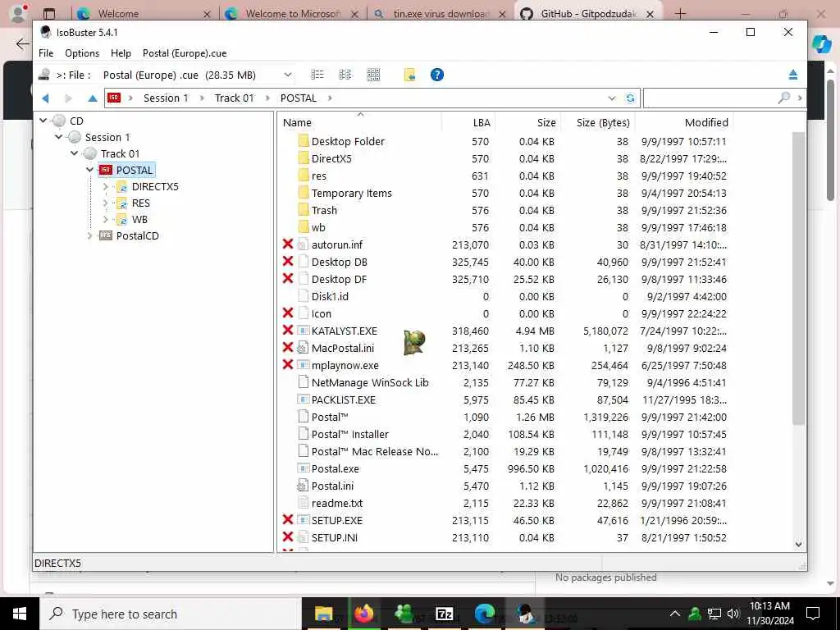Click the Windows Start button
Viewport: 840px width, 630px height.
pos(20,614)
